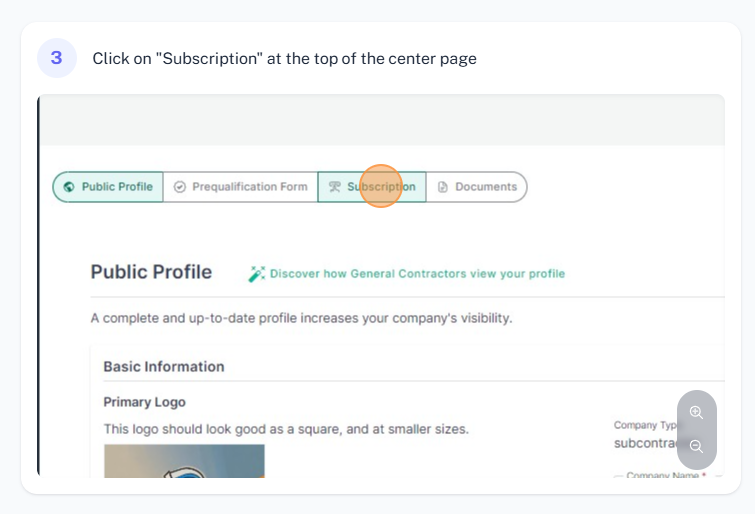This screenshot has width=755, height=514.
Task: Click the orange highlight circle on Subscription
Action: [x=381, y=186]
